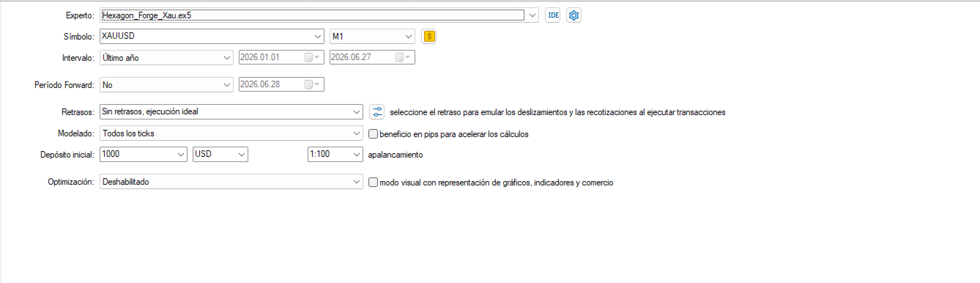Viewport: 980px width, 283px height.
Task: Enable beneficio en pips checkbox
Action: [374, 134]
